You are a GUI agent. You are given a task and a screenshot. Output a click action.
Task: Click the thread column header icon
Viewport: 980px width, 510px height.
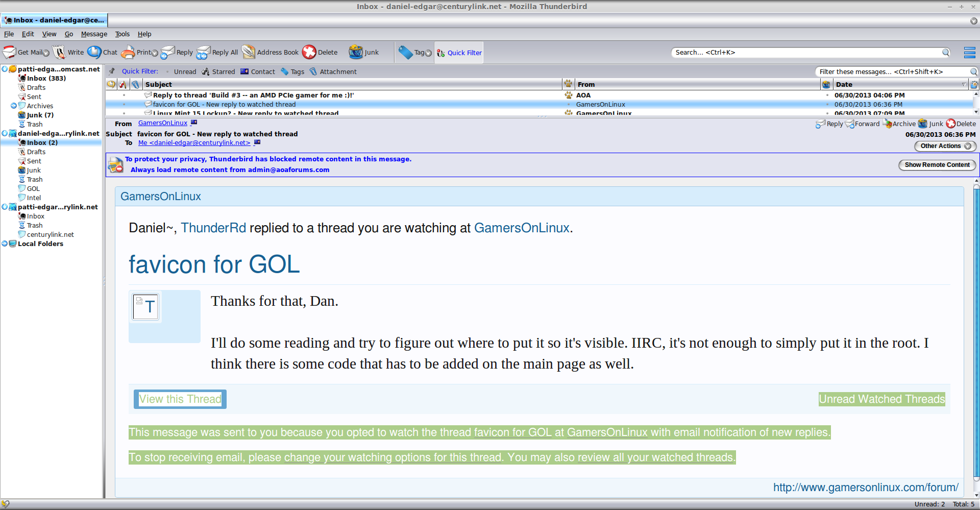(x=111, y=84)
